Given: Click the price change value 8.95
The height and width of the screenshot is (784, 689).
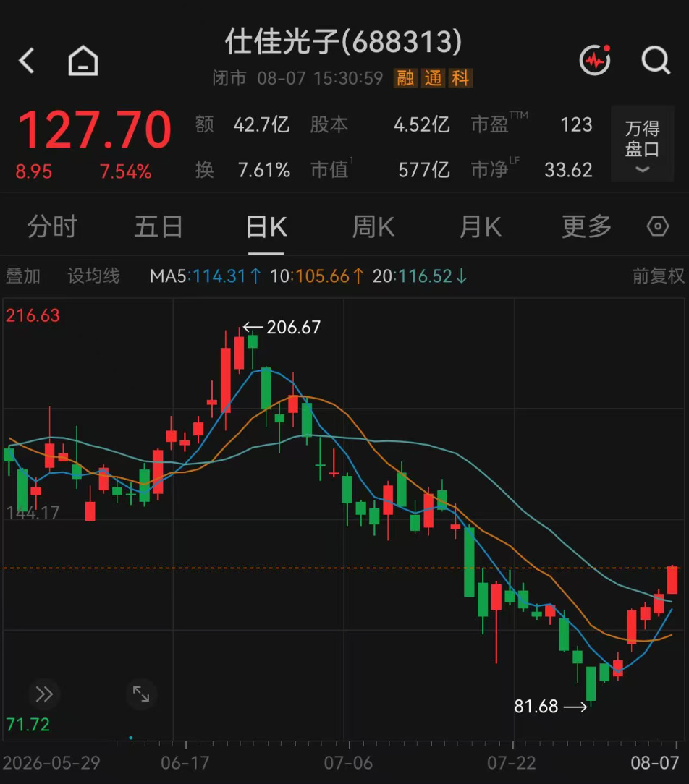Looking at the screenshot, I should [x=33, y=171].
